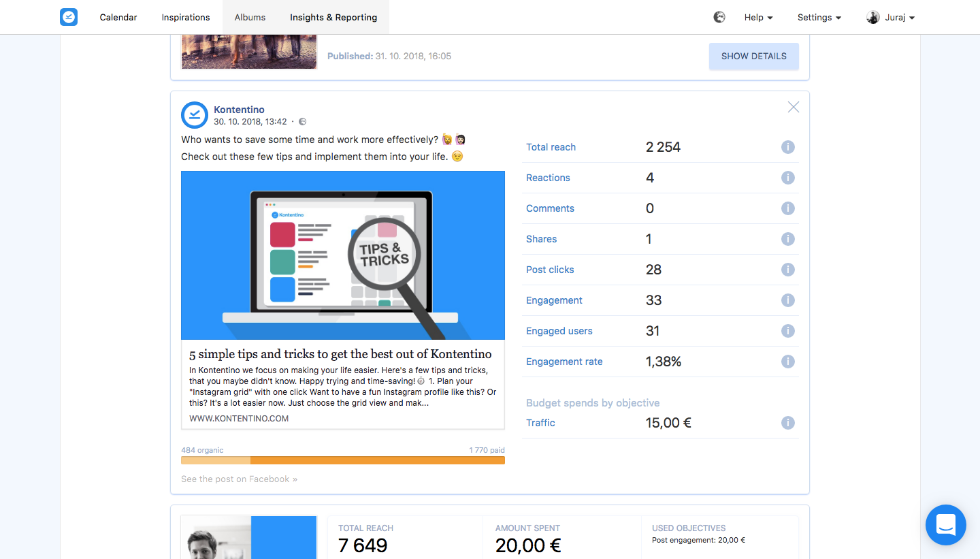Expand the Settings dropdown menu
The height and width of the screenshot is (559, 980).
click(x=819, y=17)
